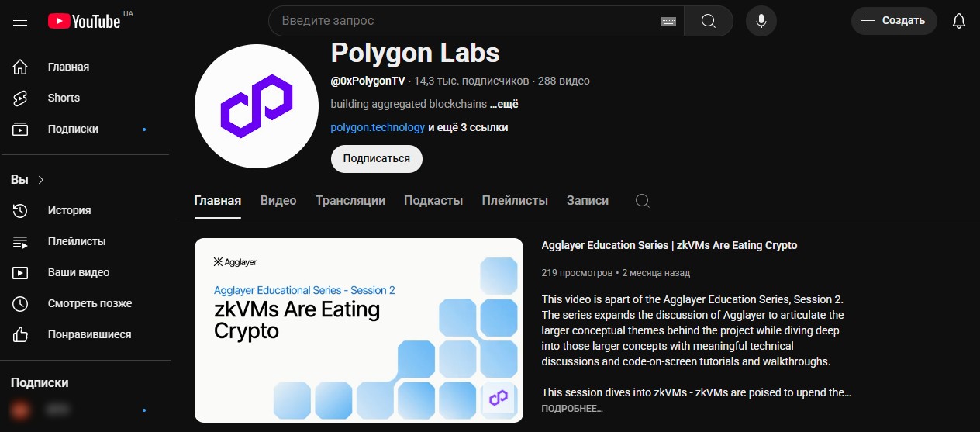Switch to the Видео tab
The height and width of the screenshot is (432, 980).
[x=278, y=200]
